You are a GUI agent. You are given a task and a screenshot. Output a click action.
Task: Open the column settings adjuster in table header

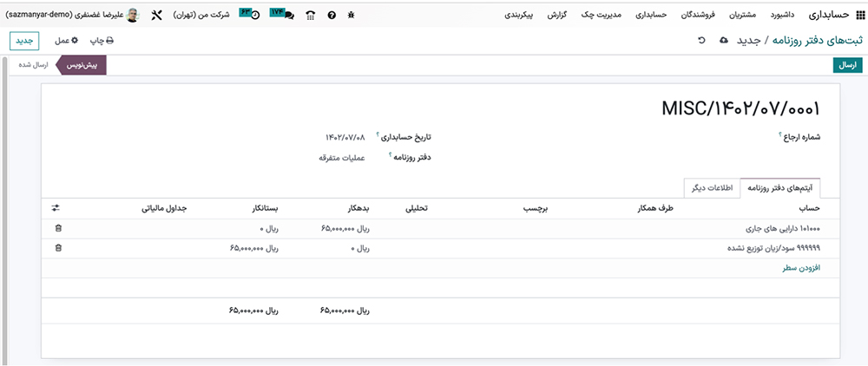pos(56,208)
